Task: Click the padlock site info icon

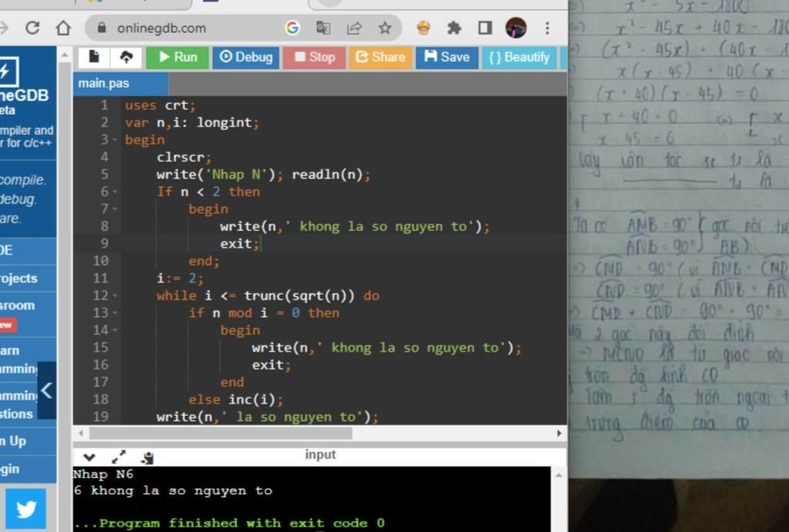Action: pos(101,28)
